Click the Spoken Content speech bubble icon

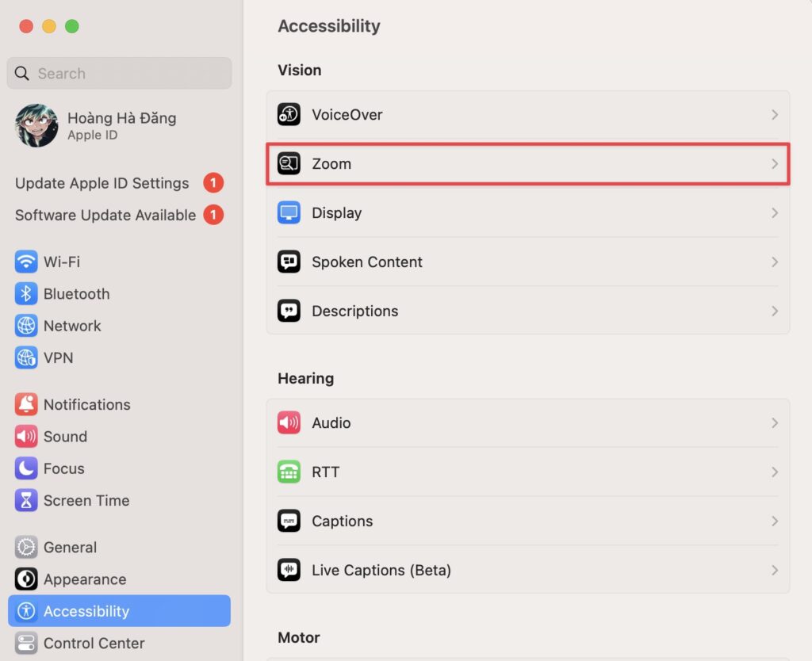point(289,262)
